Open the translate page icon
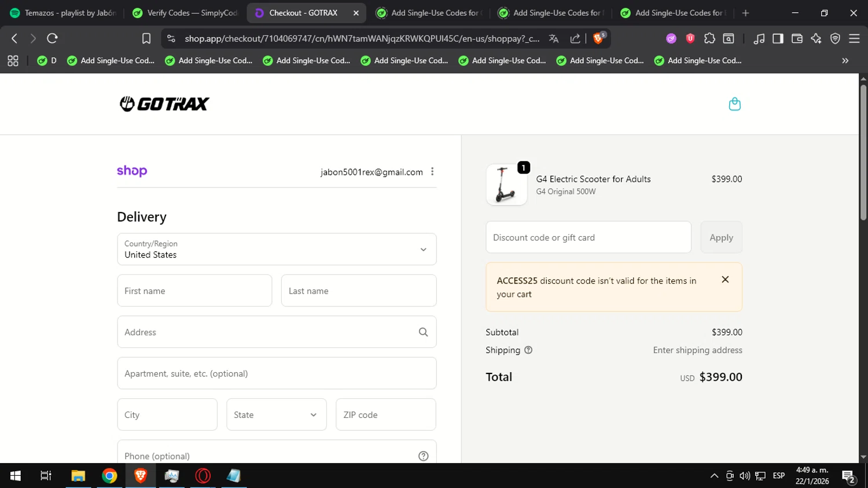Screen dimensions: 868x488 pos(554,38)
